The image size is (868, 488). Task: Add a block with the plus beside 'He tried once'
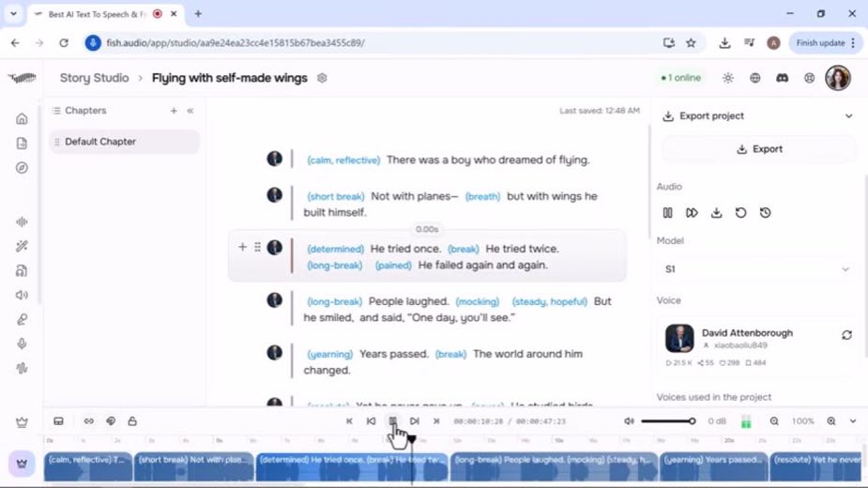[242, 247]
